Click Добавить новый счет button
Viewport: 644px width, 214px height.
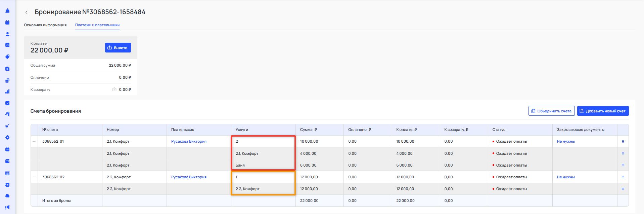tap(603, 111)
